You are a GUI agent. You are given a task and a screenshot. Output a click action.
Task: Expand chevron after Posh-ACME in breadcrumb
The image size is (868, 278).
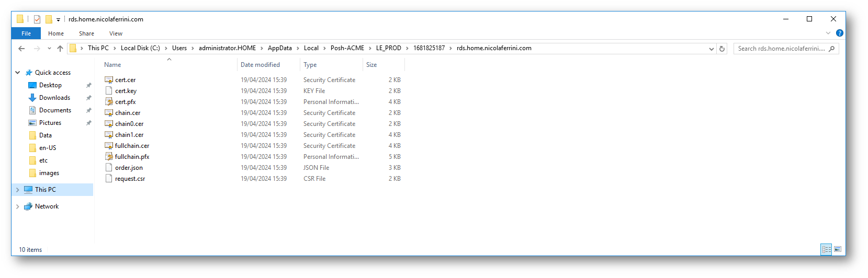tap(370, 48)
